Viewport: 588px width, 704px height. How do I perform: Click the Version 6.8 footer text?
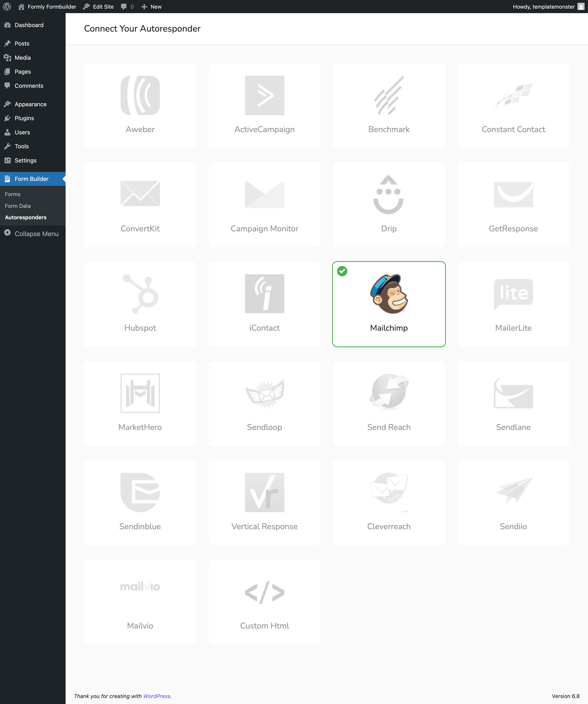click(566, 696)
